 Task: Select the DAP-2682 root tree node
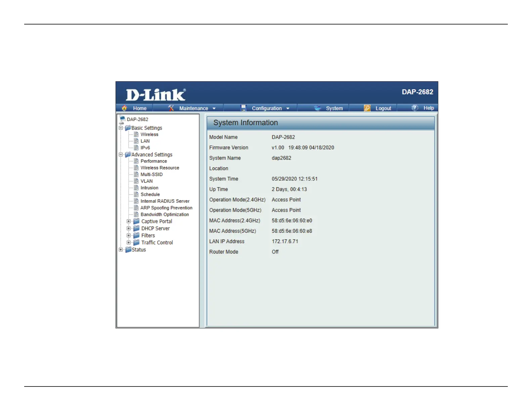(x=137, y=119)
